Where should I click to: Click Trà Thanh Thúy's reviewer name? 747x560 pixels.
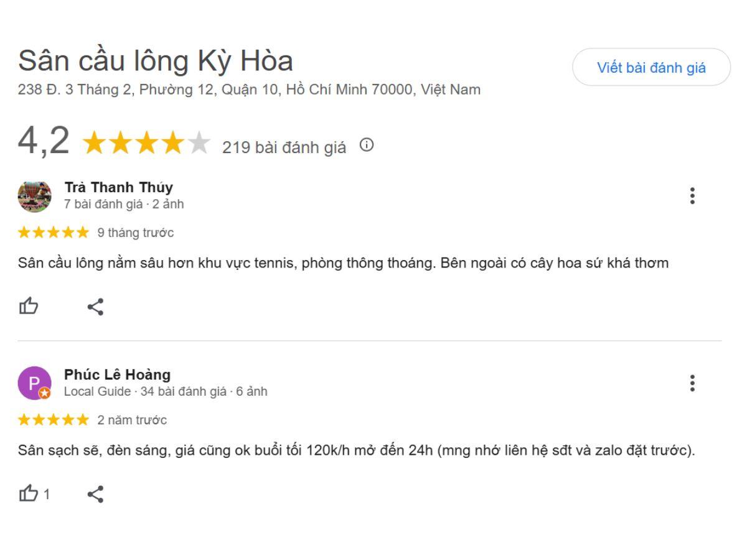(118, 187)
